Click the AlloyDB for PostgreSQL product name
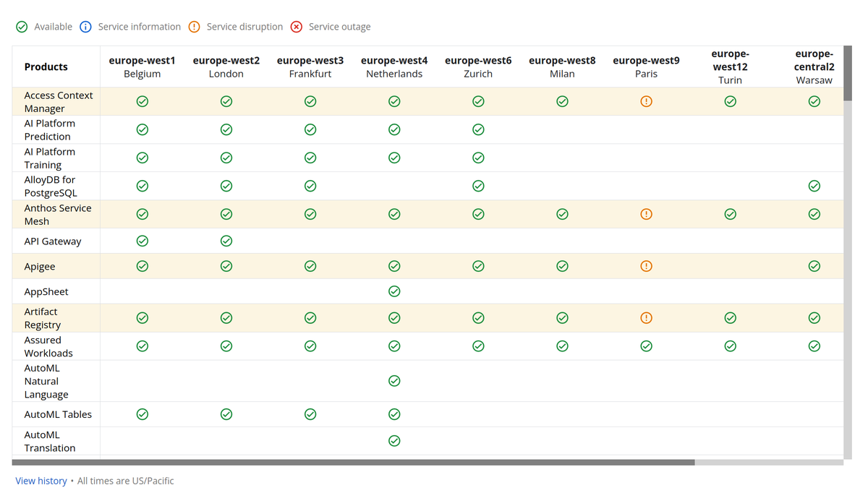Image resolution: width=868 pixels, height=493 pixels. (51, 187)
